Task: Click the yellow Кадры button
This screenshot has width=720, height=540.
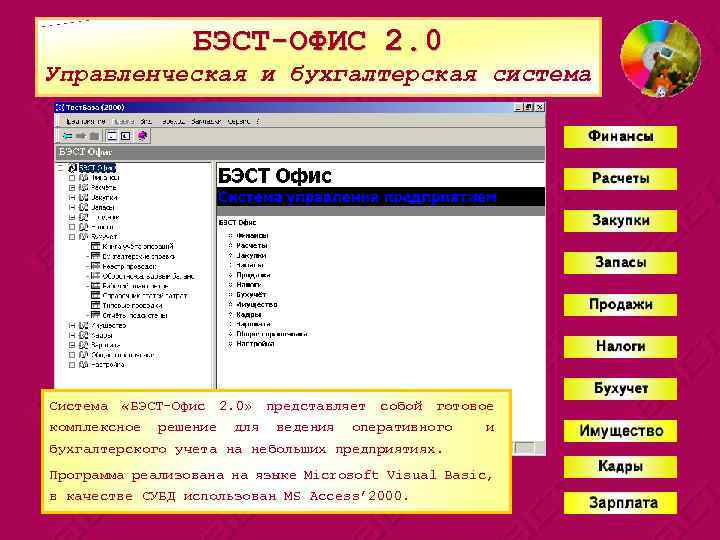Action: pyautogui.click(x=620, y=467)
